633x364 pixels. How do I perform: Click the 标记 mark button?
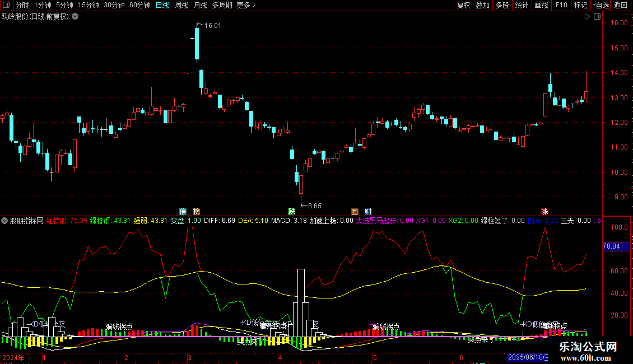click(580, 5)
